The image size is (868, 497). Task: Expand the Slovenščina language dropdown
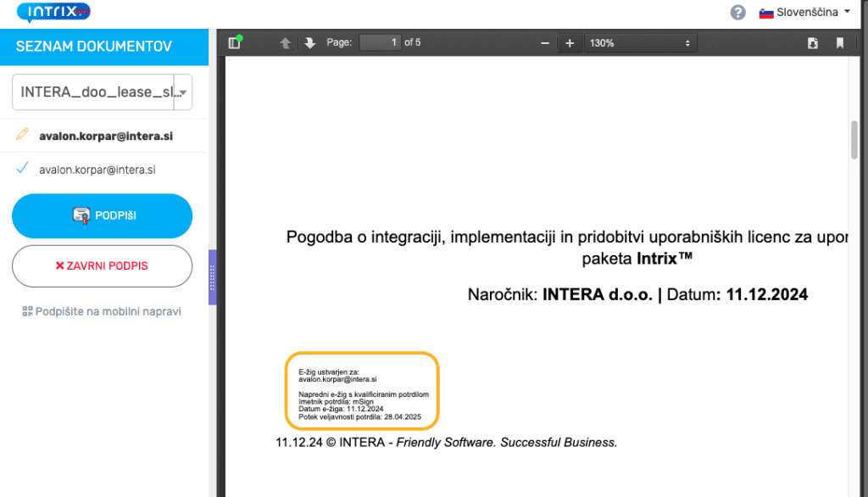click(x=804, y=13)
